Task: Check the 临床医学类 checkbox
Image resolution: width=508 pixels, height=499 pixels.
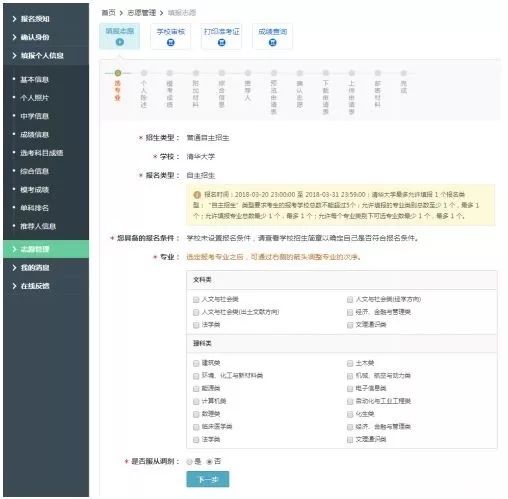Action: click(x=196, y=427)
